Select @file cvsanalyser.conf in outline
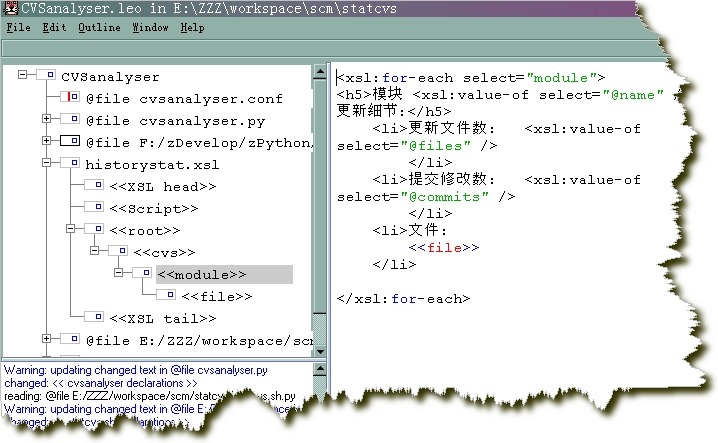This screenshot has height=443, width=718. click(184, 99)
